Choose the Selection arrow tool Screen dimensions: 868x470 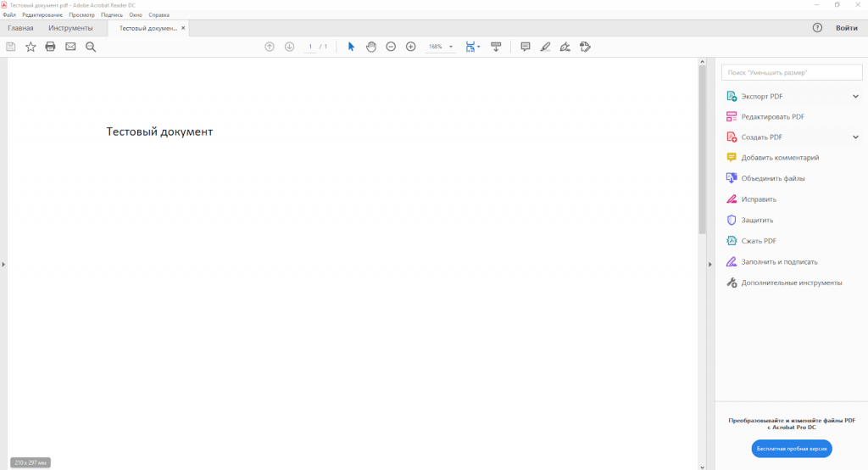click(351, 47)
